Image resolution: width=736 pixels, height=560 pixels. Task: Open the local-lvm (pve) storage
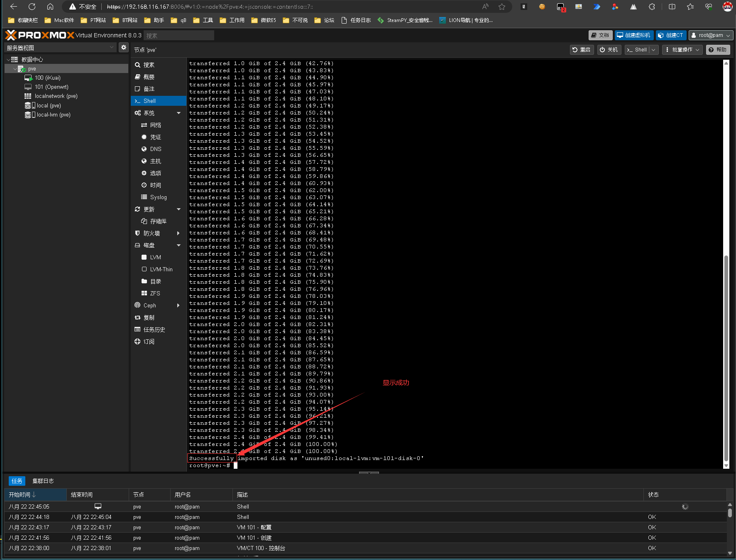pos(53,115)
